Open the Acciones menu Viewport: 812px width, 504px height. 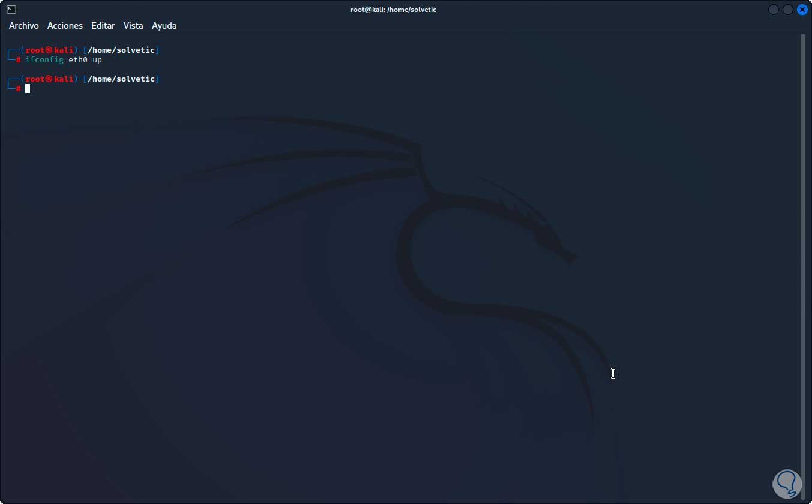click(x=65, y=26)
